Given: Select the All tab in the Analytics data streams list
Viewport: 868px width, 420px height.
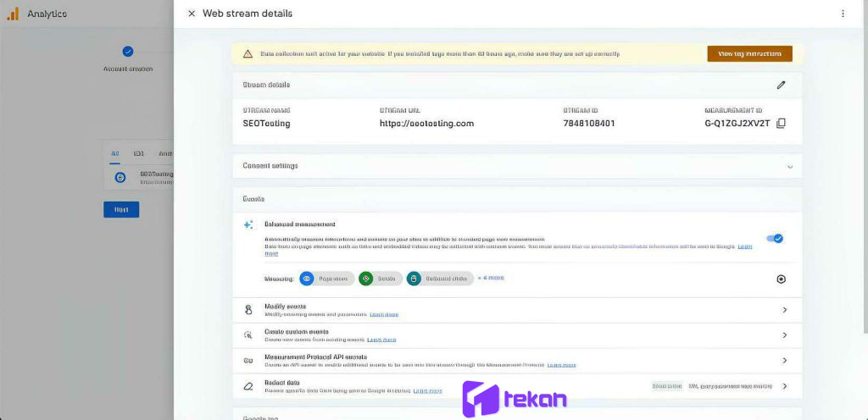Looking at the screenshot, I should (x=114, y=153).
